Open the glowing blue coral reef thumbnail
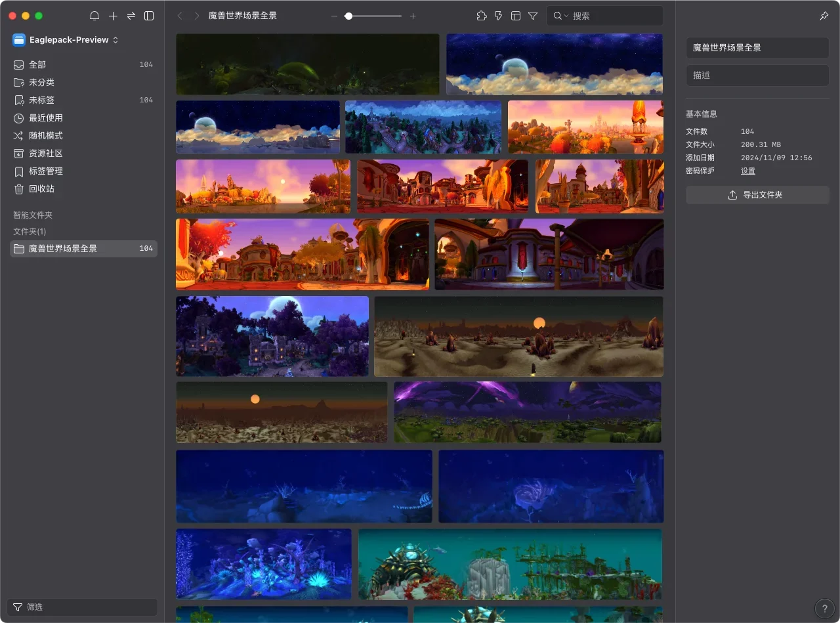The height and width of the screenshot is (623, 840). (264, 565)
